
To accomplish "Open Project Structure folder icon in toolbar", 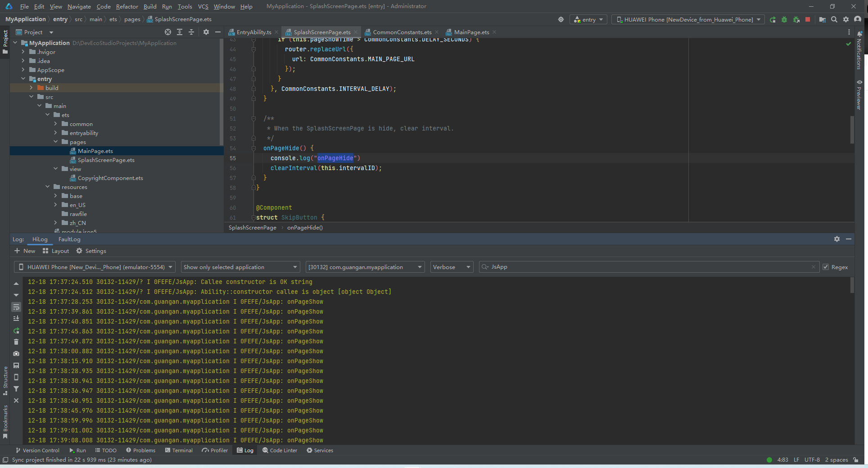I will click(x=822, y=19).
